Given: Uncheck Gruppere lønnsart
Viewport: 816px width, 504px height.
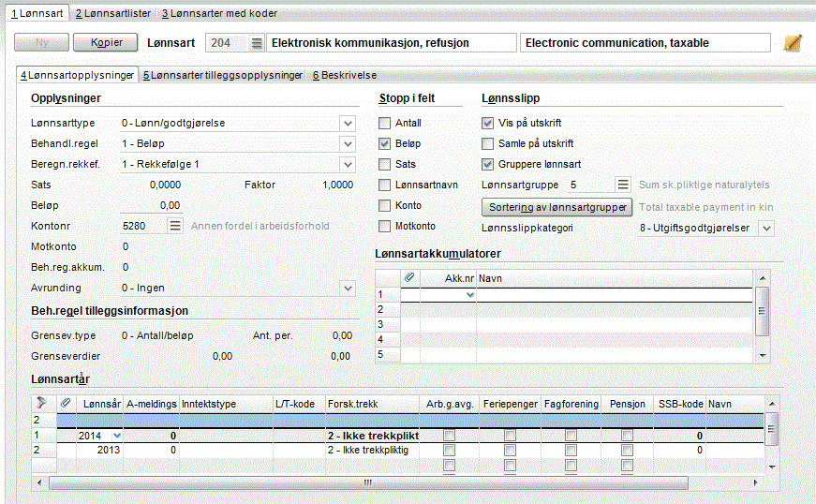Looking at the screenshot, I should tap(487, 164).
